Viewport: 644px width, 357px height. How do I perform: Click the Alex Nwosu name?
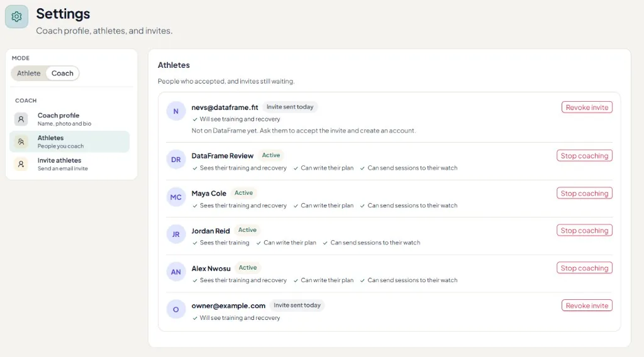click(211, 268)
